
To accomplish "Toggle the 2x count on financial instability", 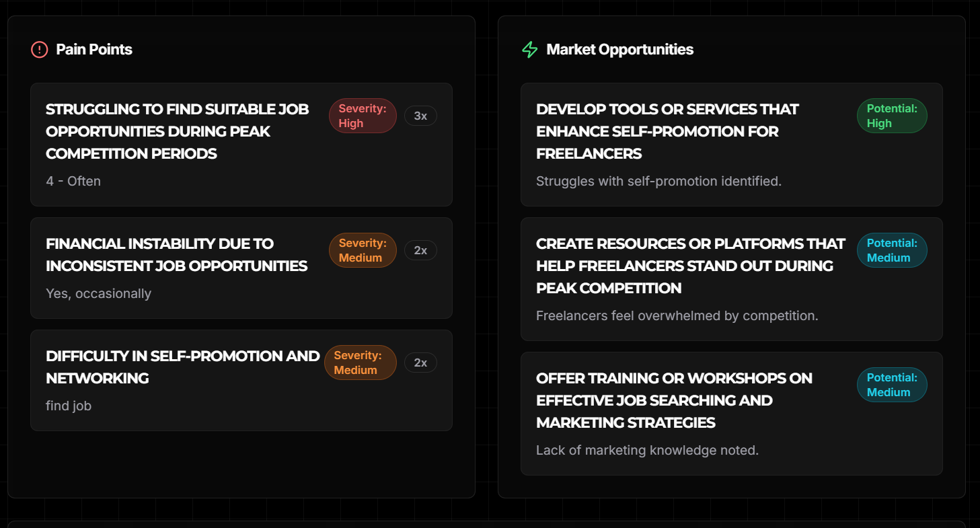I will pos(420,250).
